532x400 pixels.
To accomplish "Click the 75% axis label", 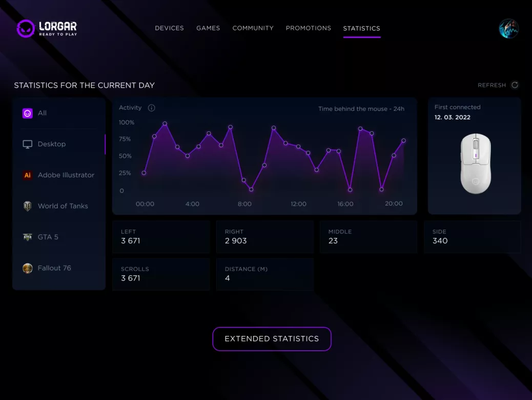I will [x=125, y=139].
